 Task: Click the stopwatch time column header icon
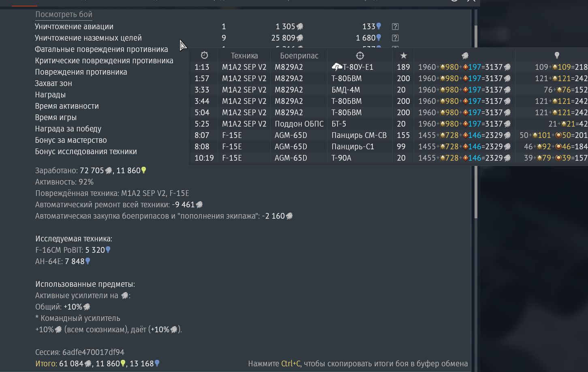pyautogui.click(x=204, y=55)
